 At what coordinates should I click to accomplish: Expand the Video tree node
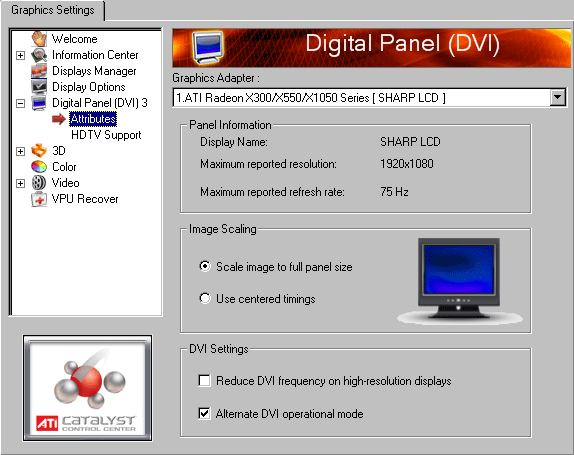[20, 183]
